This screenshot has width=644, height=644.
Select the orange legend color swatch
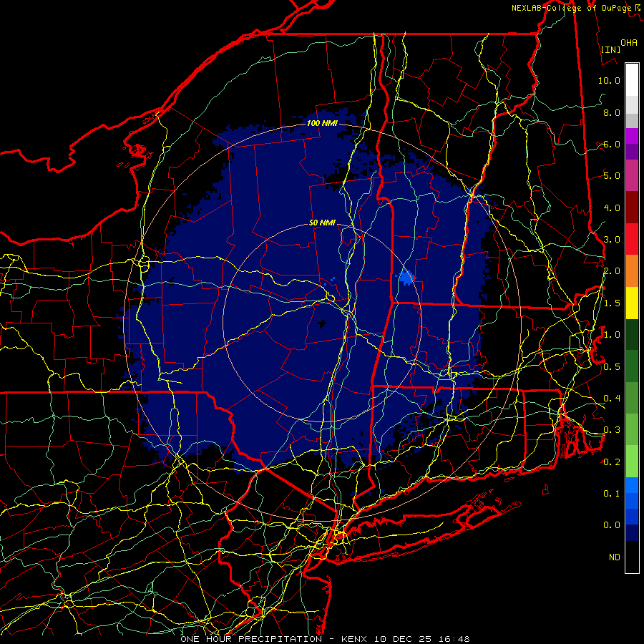click(x=632, y=271)
